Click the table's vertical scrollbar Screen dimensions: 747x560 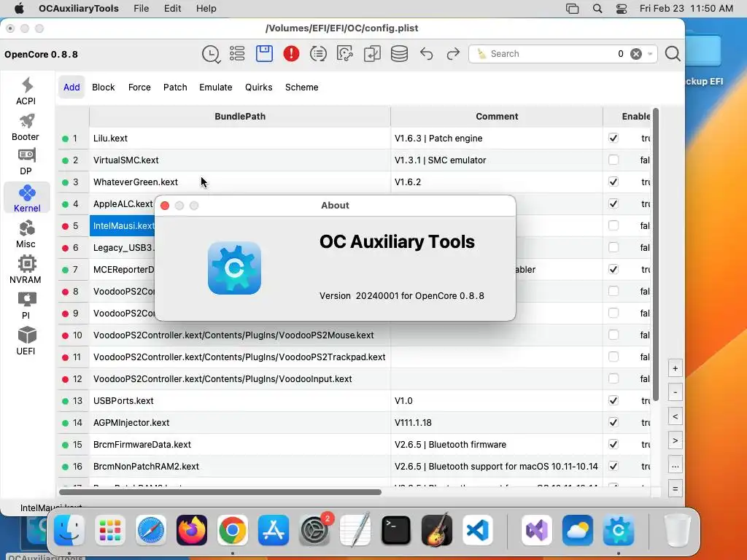click(x=656, y=254)
